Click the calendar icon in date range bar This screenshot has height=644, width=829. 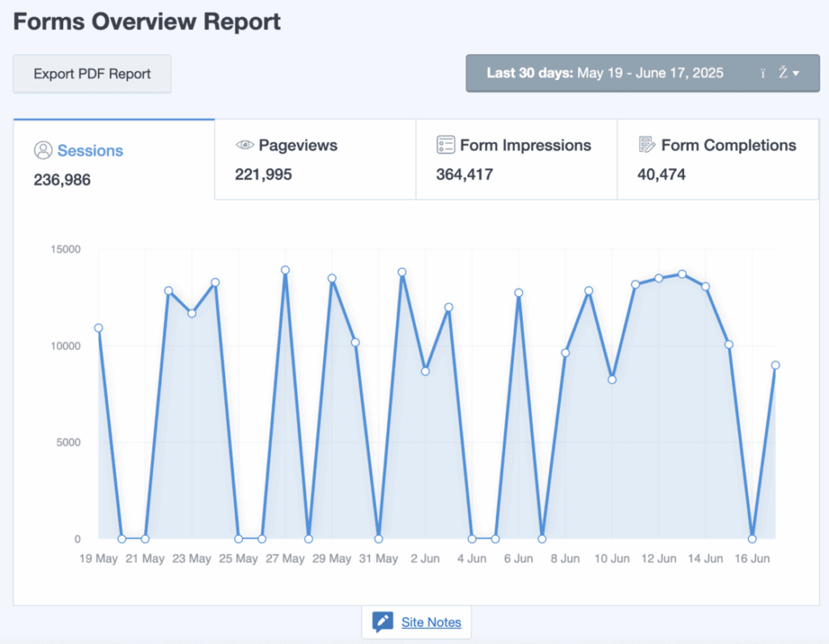pyautogui.click(x=763, y=73)
